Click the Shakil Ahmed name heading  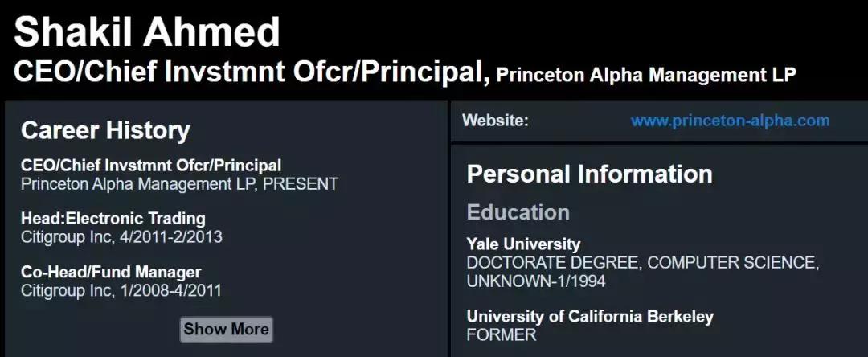147,32
